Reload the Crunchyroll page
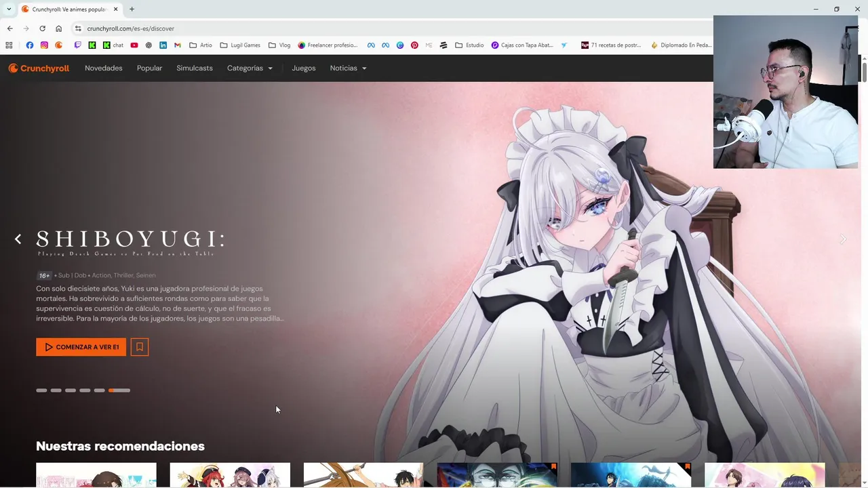868x488 pixels. click(x=42, y=28)
